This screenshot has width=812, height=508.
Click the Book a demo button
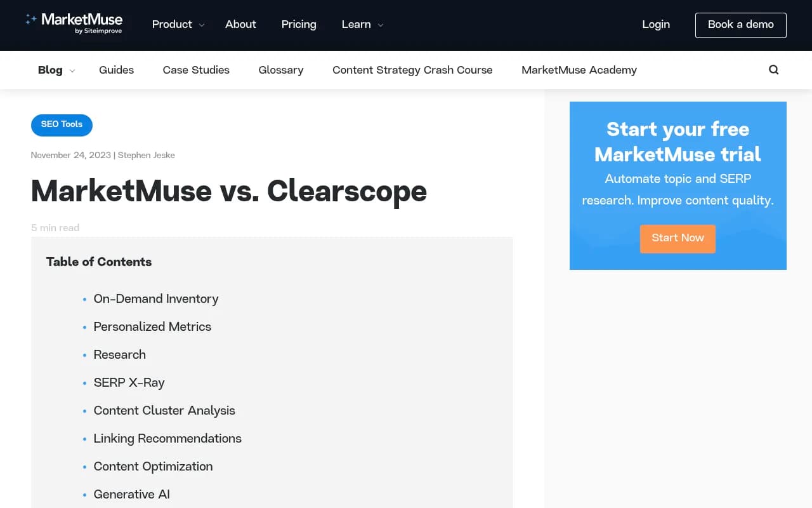click(741, 25)
